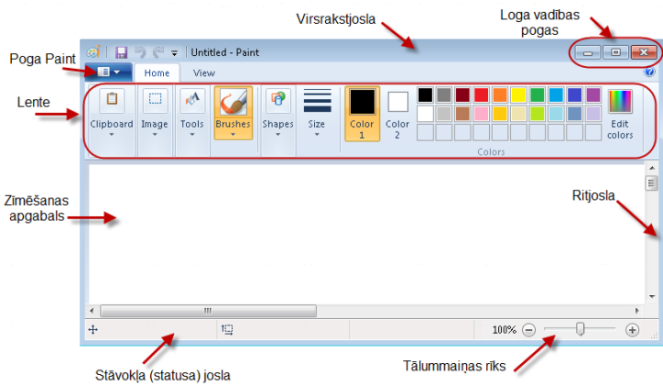Click the horizontal scrollbar right arrow
The width and height of the screenshot is (663, 386).
point(637,311)
